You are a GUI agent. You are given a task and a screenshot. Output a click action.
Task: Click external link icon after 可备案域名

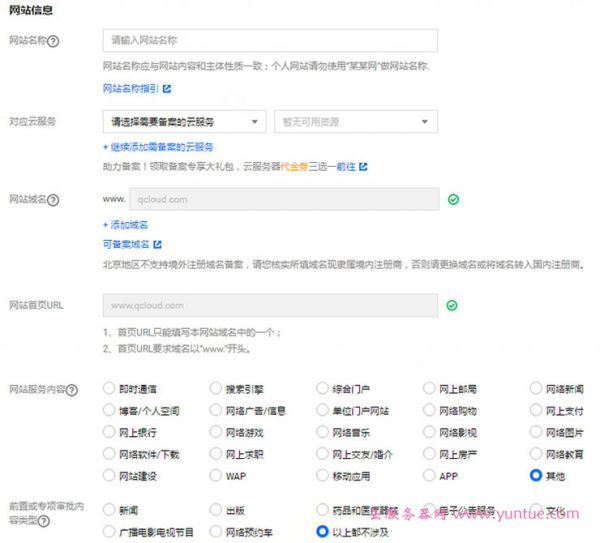(x=157, y=243)
